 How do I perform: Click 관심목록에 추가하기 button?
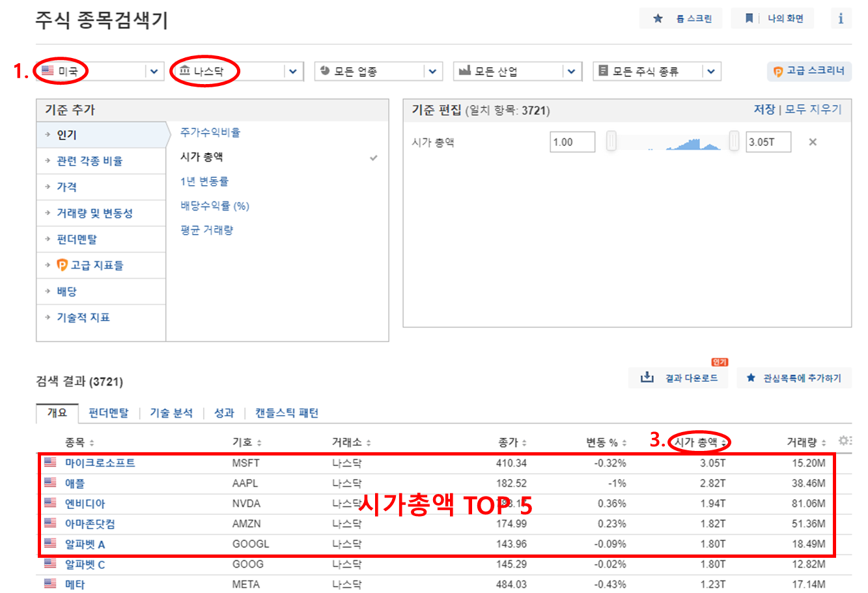pos(794,378)
